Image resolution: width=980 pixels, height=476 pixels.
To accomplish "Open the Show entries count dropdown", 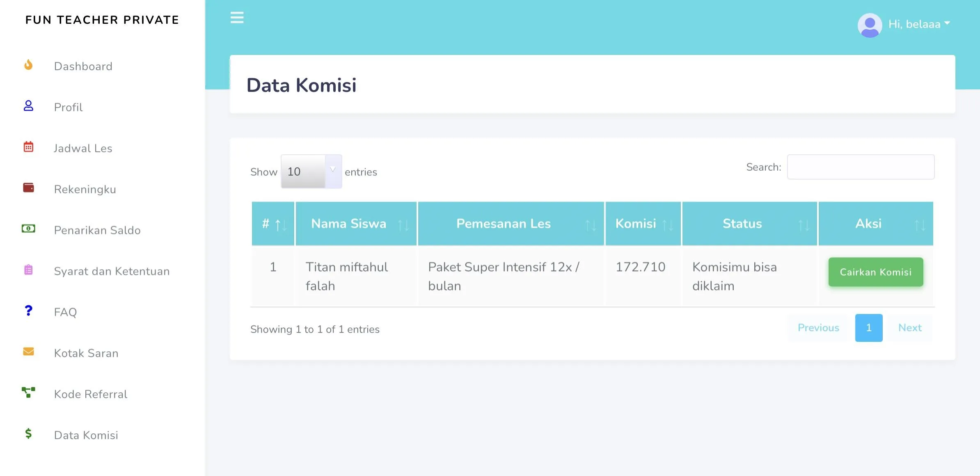I will pos(311,172).
